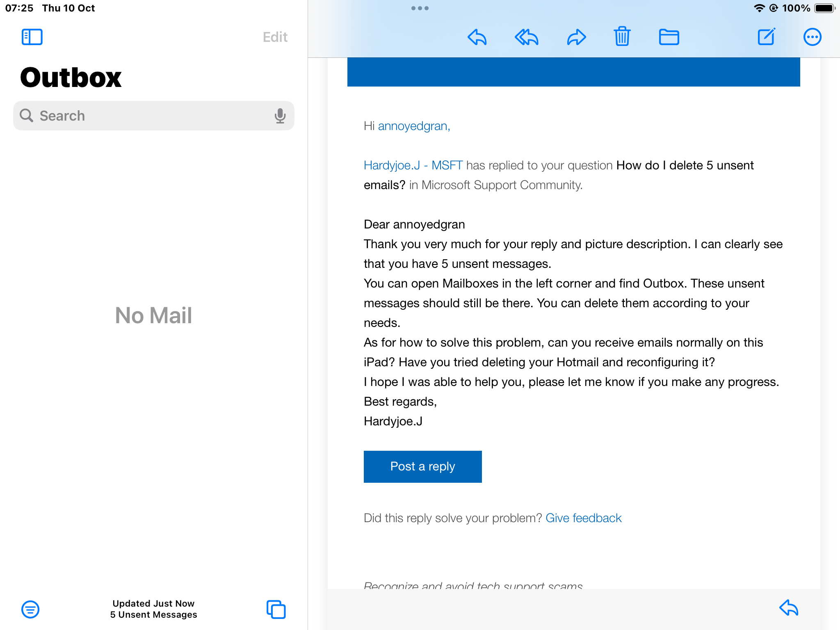Click the annoyedgran username link
The width and height of the screenshot is (840, 630).
coord(413,126)
